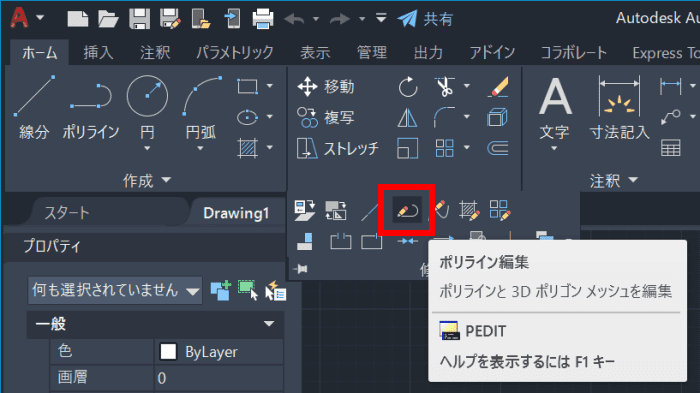This screenshot has height=393, width=700.
Task: Open the 表示 ribbon tab
Action: [315, 53]
